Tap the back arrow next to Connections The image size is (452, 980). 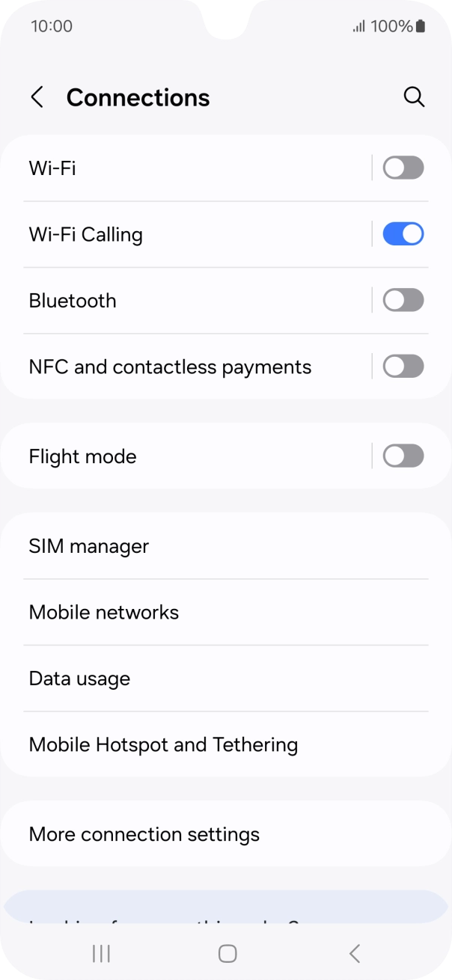(x=37, y=97)
